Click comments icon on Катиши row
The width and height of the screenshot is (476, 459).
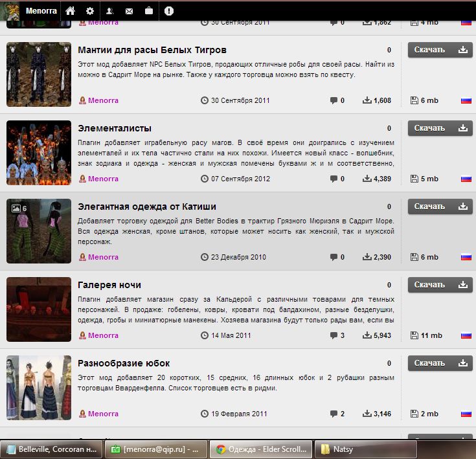[x=334, y=257]
